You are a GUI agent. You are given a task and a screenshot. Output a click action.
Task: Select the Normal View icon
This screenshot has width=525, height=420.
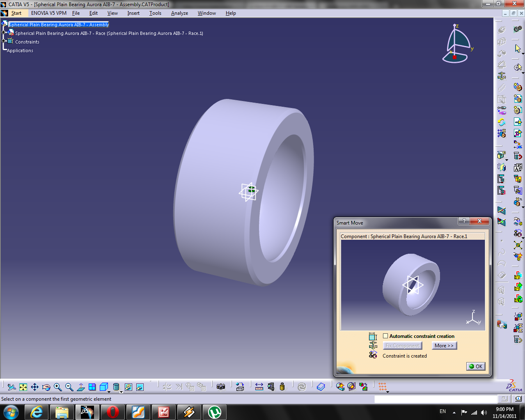tap(81, 387)
